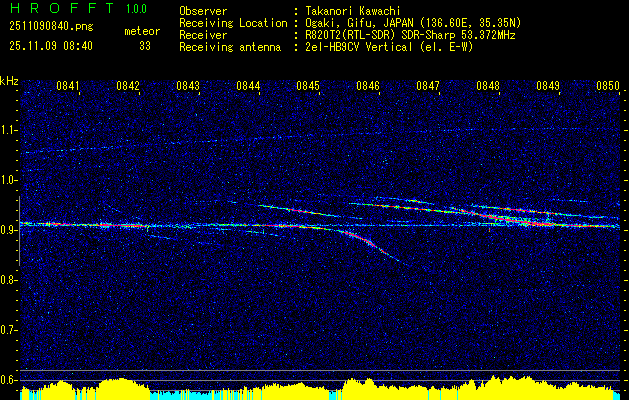Click the meteor count 33
This screenshot has width=629, height=400.
[x=145, y=46]
